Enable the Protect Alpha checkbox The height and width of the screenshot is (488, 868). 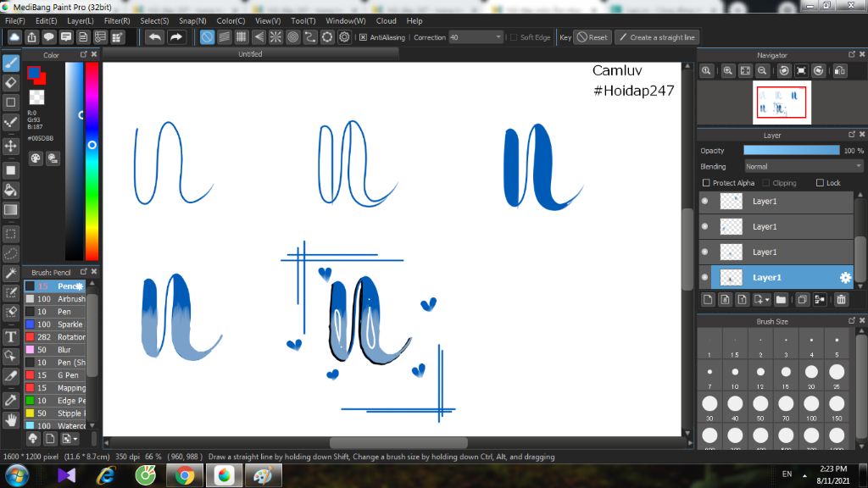coord(706,183)
